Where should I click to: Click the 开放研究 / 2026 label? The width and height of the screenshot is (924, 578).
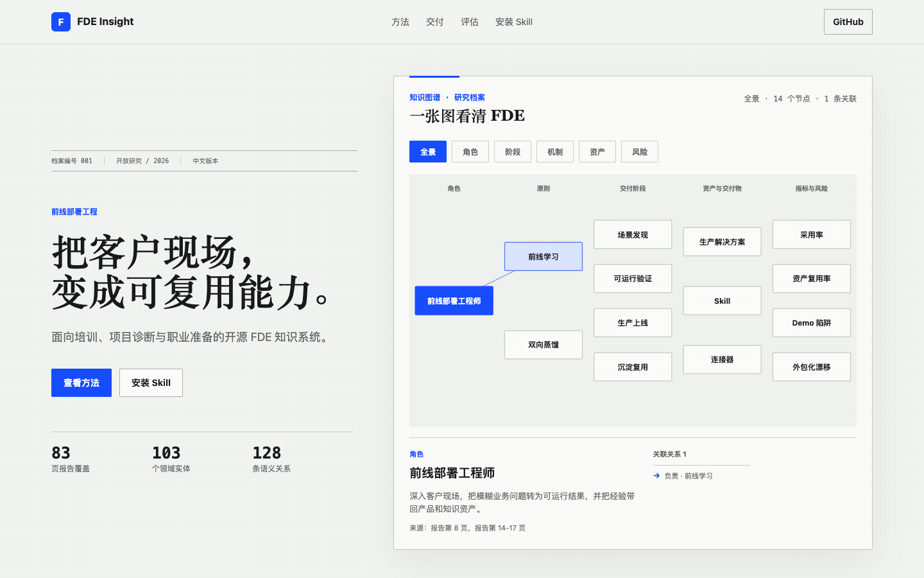(142, 161)
